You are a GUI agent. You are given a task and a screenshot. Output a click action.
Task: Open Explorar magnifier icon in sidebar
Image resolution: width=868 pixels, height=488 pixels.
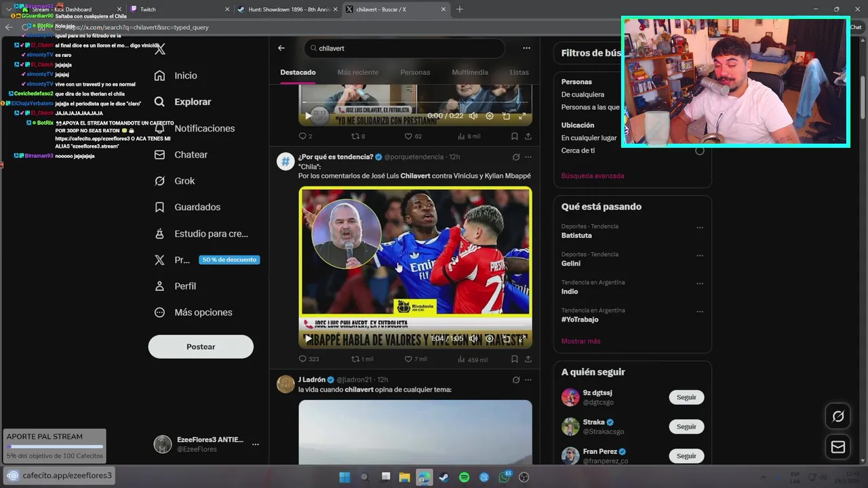[159, 102]
